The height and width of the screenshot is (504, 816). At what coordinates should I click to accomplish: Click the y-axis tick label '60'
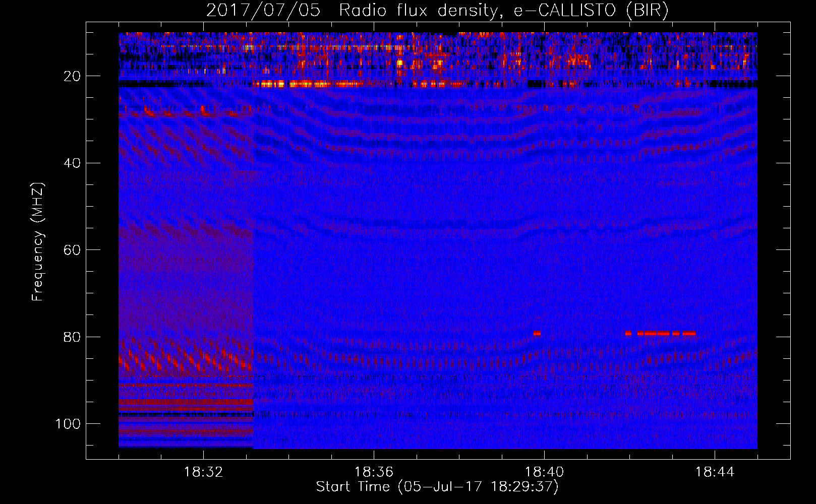pyautogui.click(x=73, y=250)
